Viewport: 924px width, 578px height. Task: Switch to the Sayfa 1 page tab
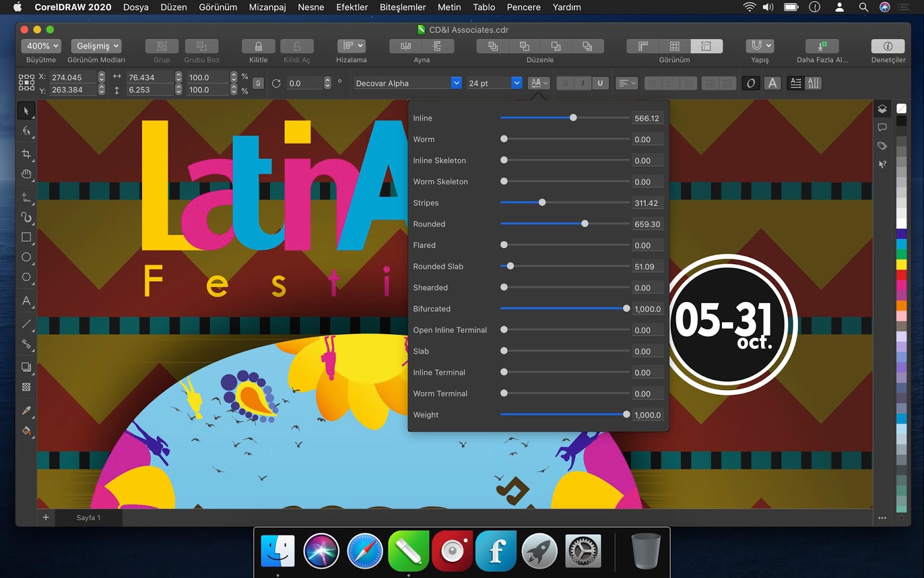pyautogui.click(x=88, y=518)
